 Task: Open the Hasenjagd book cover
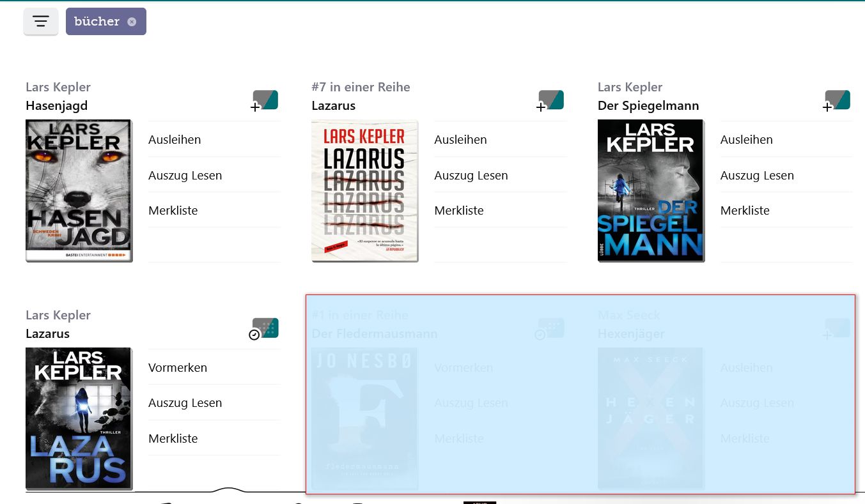click(79, 190)
